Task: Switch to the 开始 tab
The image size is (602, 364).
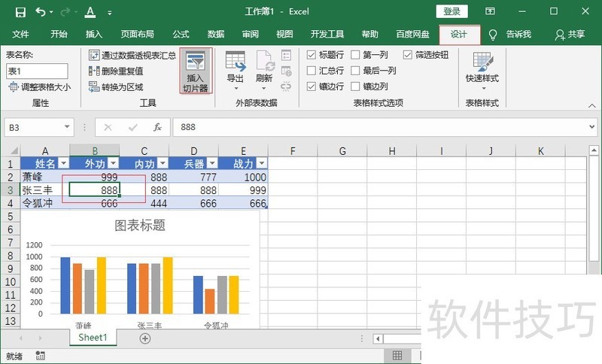Action: [x=59, y=34]
